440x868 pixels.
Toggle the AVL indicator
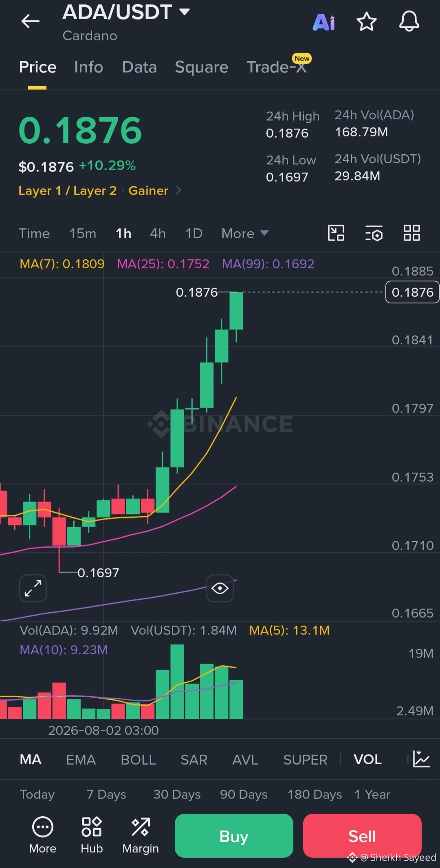pos(245,759)
